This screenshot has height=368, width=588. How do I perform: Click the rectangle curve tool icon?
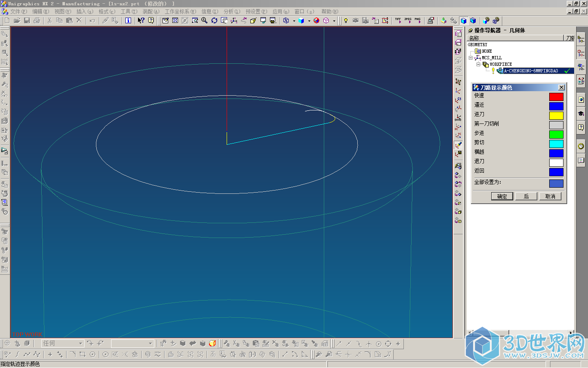82,355
